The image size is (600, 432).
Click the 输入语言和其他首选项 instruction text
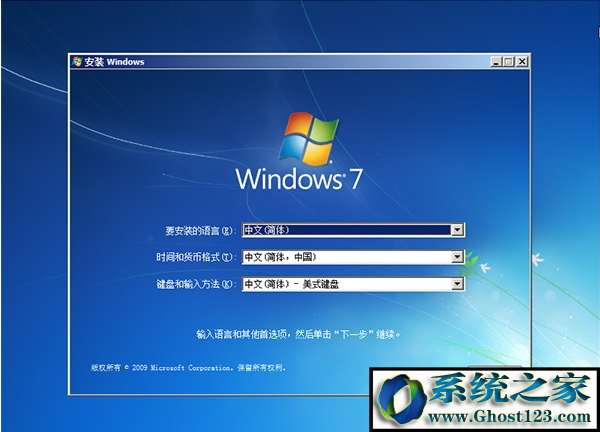[x=298, y=334]
